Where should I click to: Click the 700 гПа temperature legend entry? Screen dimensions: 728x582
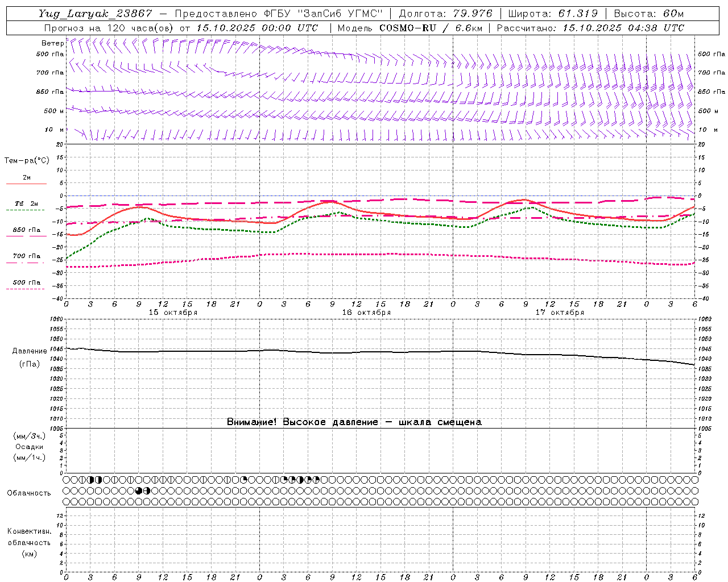27,256
